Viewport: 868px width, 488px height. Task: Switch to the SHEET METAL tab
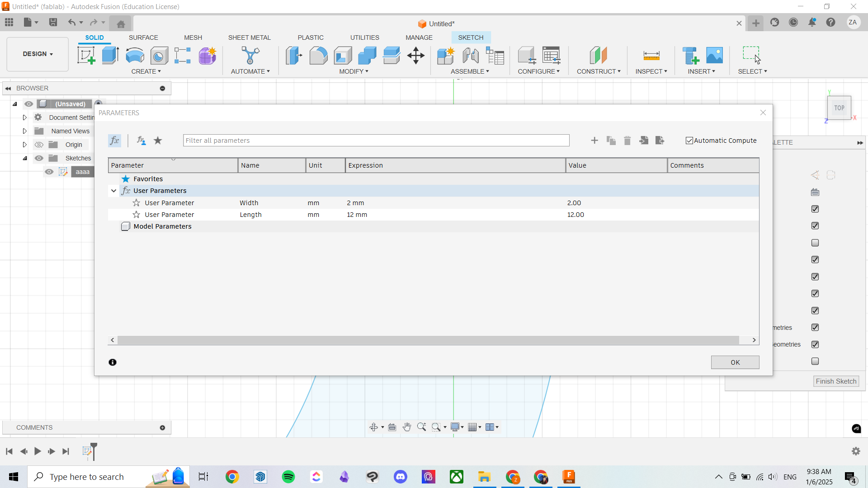coord(250,38)
